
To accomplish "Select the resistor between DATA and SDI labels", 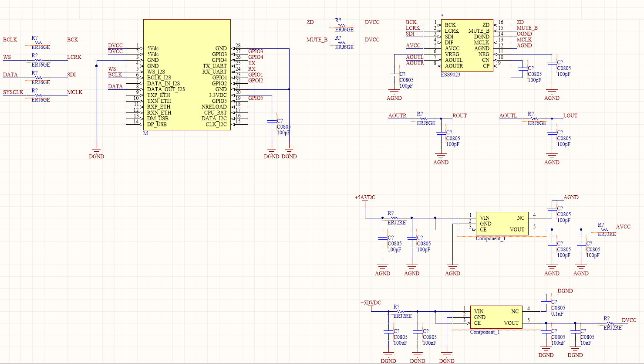I will (x=38, y=78).
